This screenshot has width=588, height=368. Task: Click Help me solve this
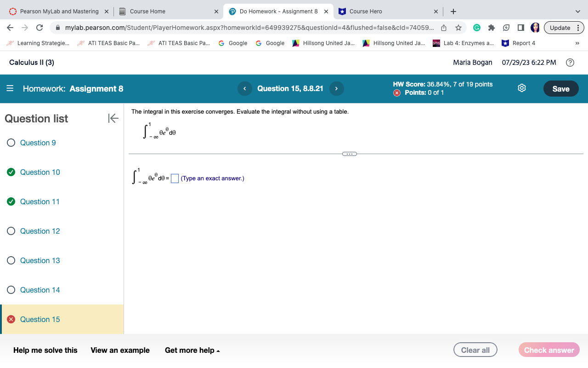click(45, 350)
